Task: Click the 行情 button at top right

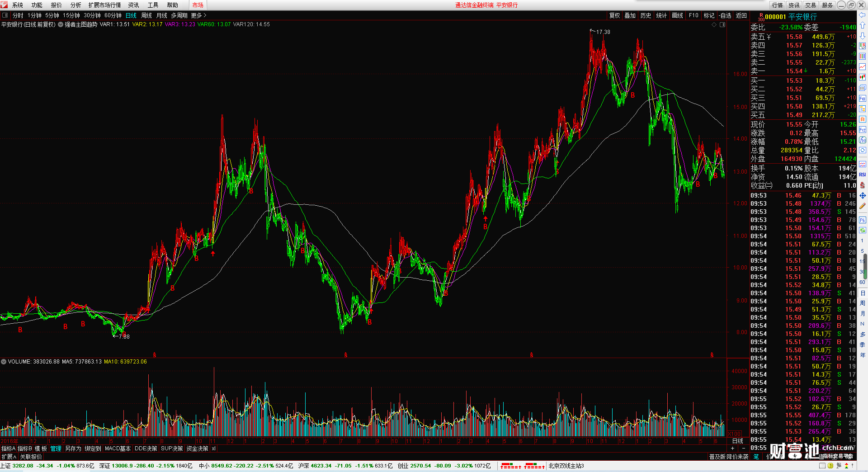Action: tap(778, 5)
